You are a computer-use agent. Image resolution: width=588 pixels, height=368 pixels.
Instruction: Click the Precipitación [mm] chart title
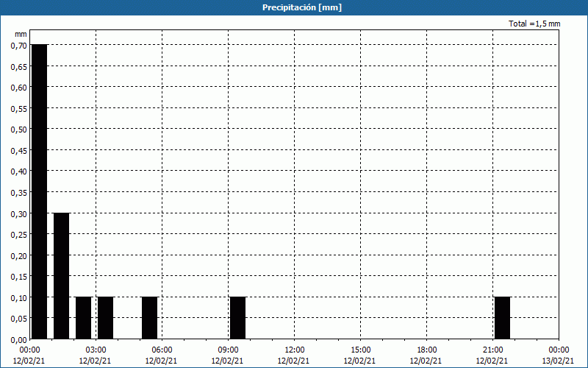[302, 7]
